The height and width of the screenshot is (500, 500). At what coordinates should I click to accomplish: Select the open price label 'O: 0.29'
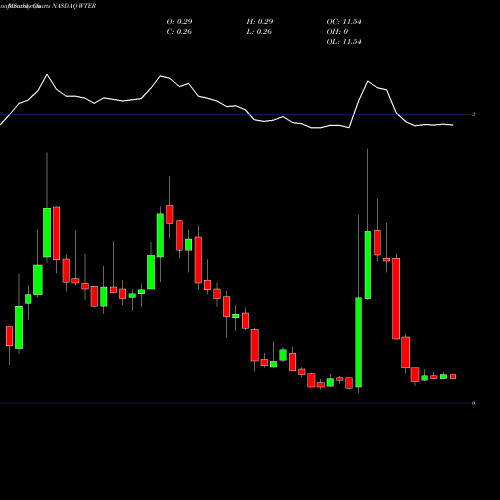(x=179, y=22)
